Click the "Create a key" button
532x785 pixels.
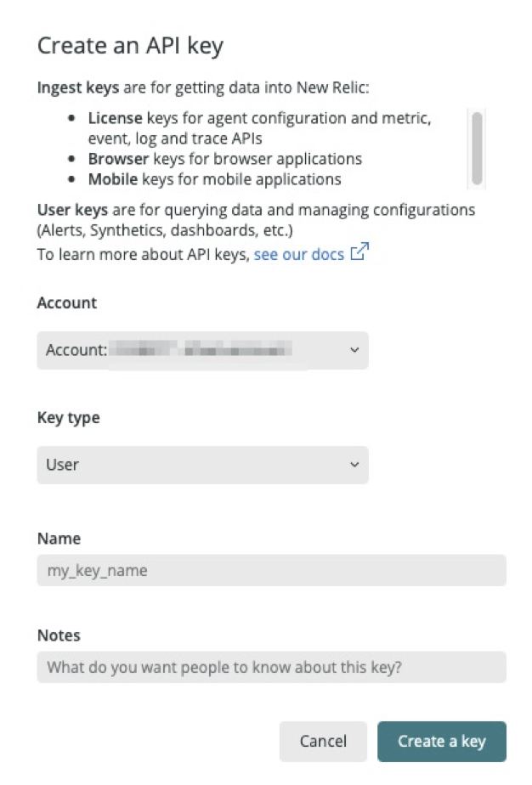coord(441,741)
